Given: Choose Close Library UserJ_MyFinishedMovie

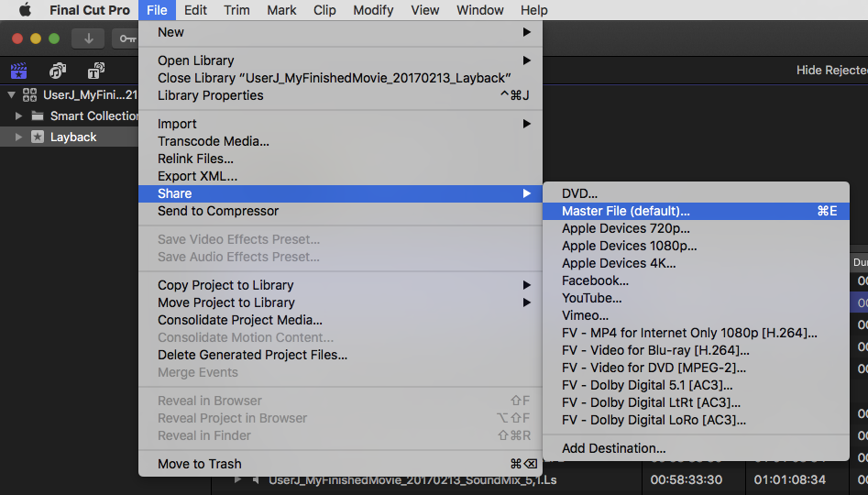Looking at the screenshot, I should coord(340,78).
